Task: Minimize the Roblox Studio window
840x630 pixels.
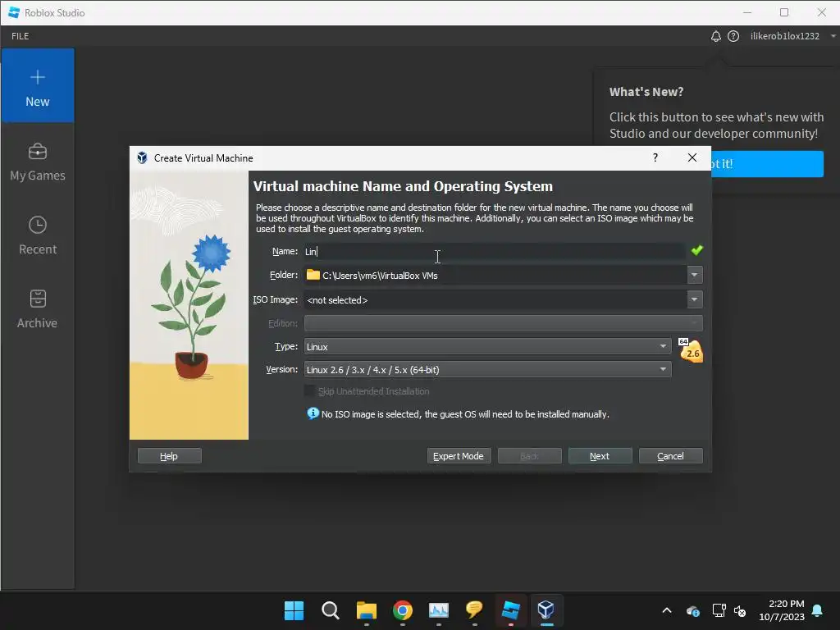Action: coord(747,12)
